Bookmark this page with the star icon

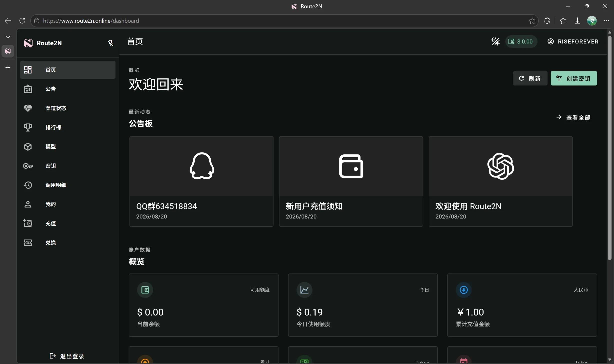532,21
